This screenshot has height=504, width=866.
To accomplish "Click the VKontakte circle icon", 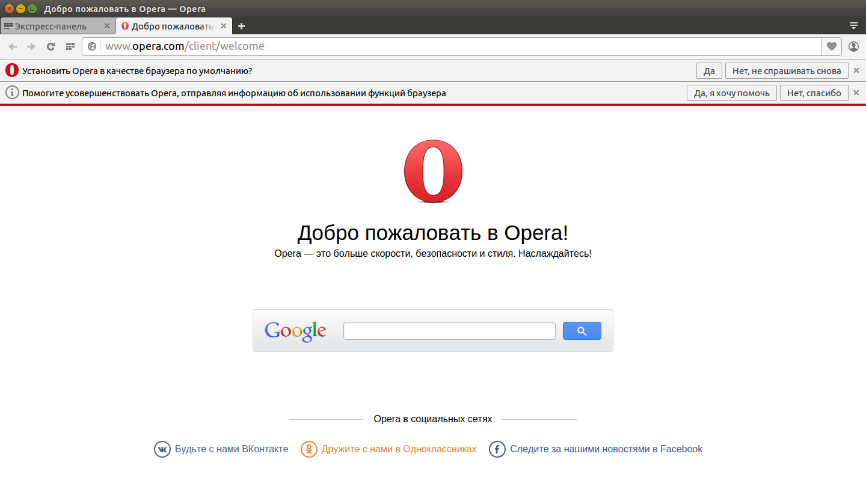I will [162, 449].
